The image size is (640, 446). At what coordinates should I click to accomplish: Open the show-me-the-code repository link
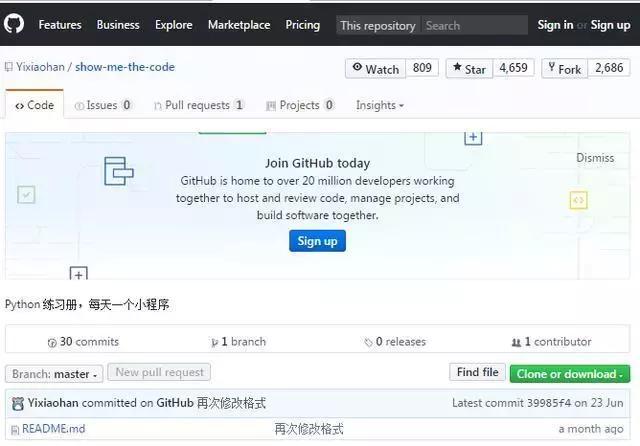pos(125,67)
